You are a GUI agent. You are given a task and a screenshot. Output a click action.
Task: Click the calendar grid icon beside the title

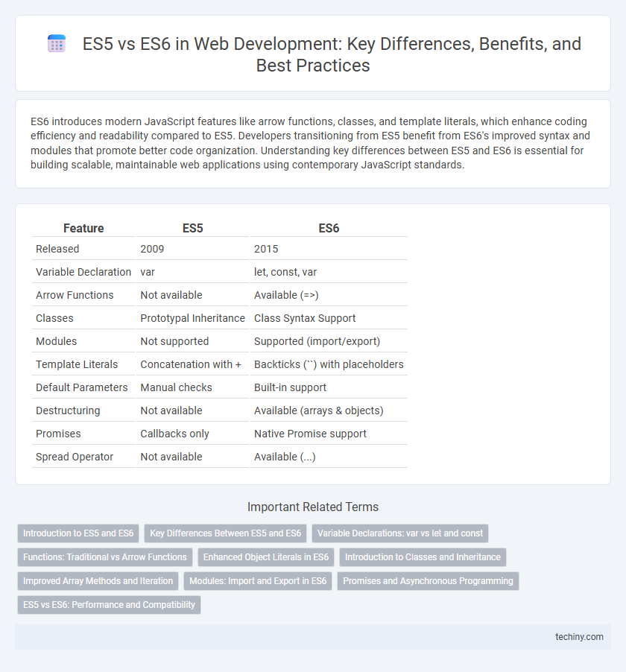[56, 44]
